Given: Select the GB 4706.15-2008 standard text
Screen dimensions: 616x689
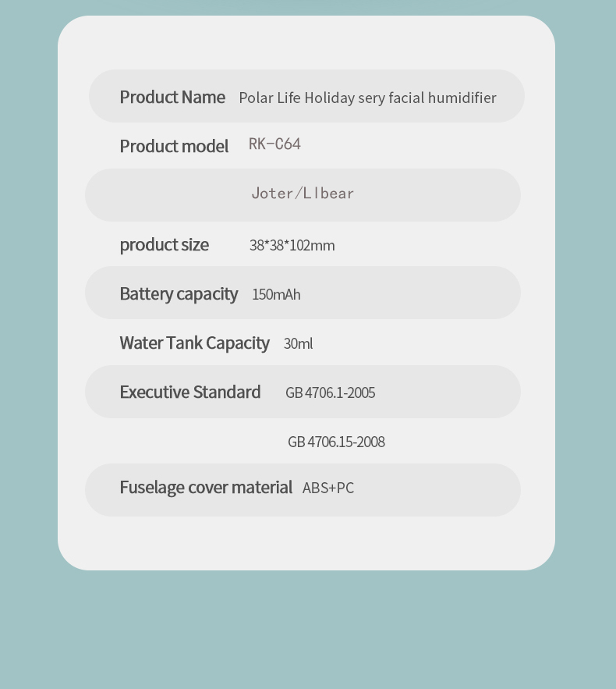Looking at the screenshot, I should click(336, 442).
